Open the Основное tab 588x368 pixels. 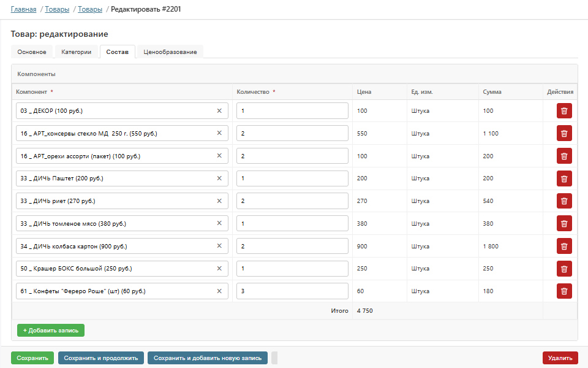[x=32, y=52]
